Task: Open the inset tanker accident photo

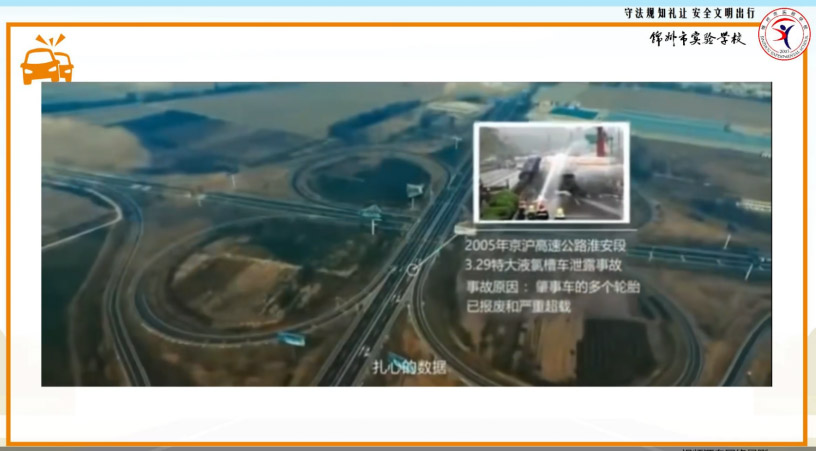Action: click(551, 172)
